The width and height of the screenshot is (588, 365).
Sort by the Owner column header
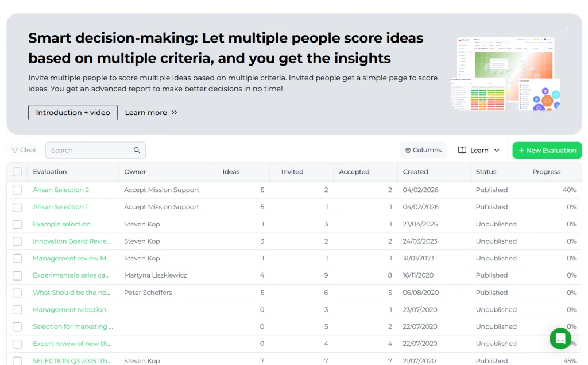point(135,172)
